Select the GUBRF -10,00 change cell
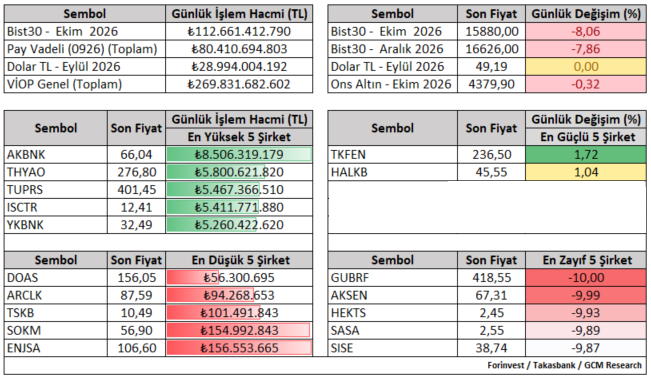The width and height of the screenshot is (651, 379). click(586, 278)
